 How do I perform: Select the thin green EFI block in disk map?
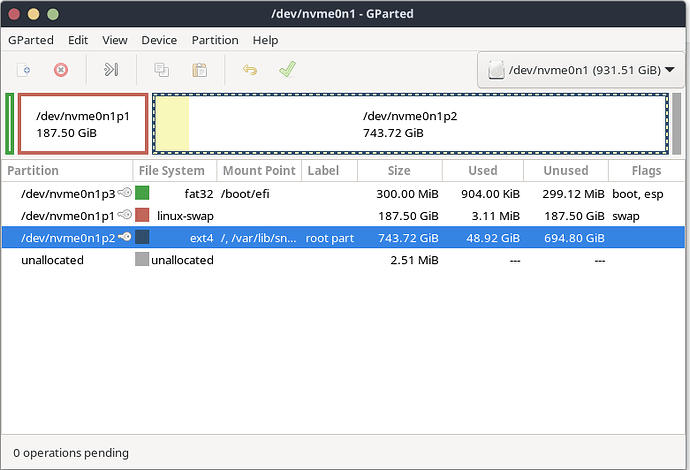point(10,124)
